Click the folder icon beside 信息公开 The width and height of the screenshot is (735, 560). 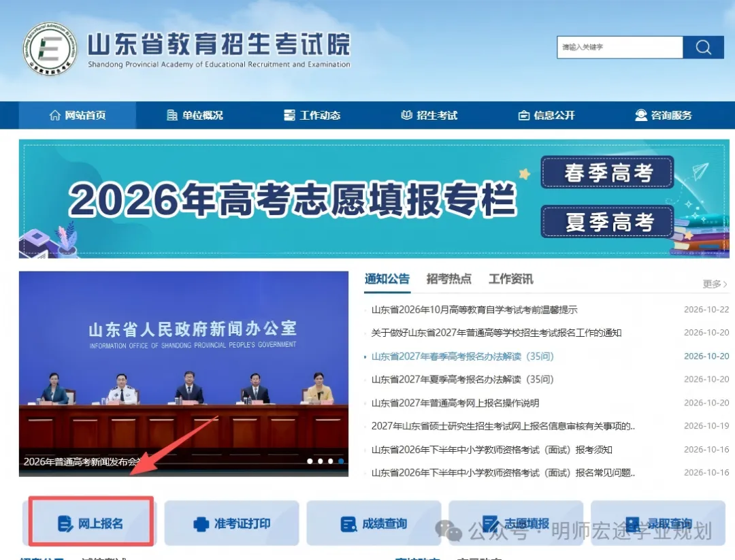pyautogui.click(x=523, y=115)
